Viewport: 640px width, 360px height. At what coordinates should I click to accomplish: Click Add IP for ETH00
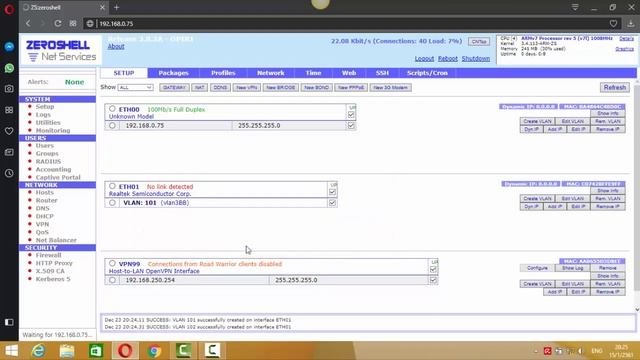point(555,129)
